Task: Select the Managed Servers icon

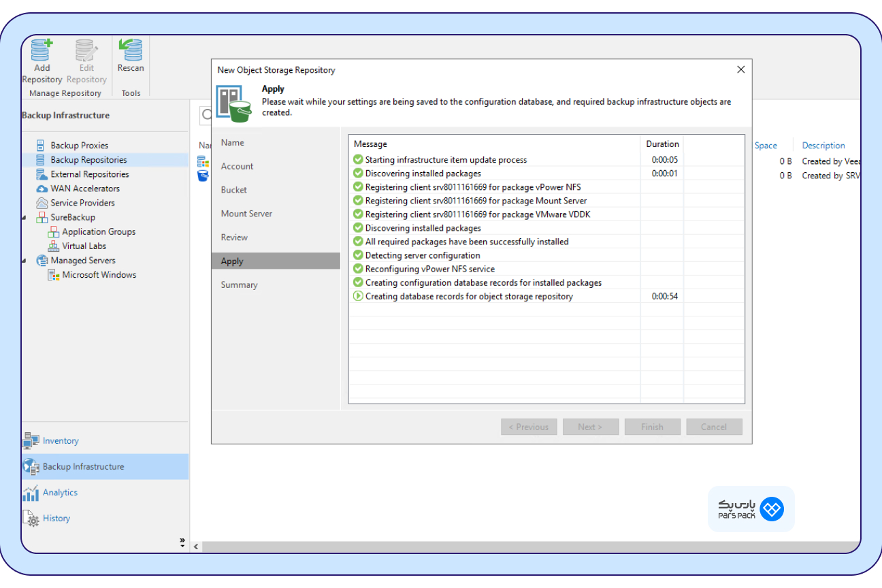Action: (x=42, y=260)
